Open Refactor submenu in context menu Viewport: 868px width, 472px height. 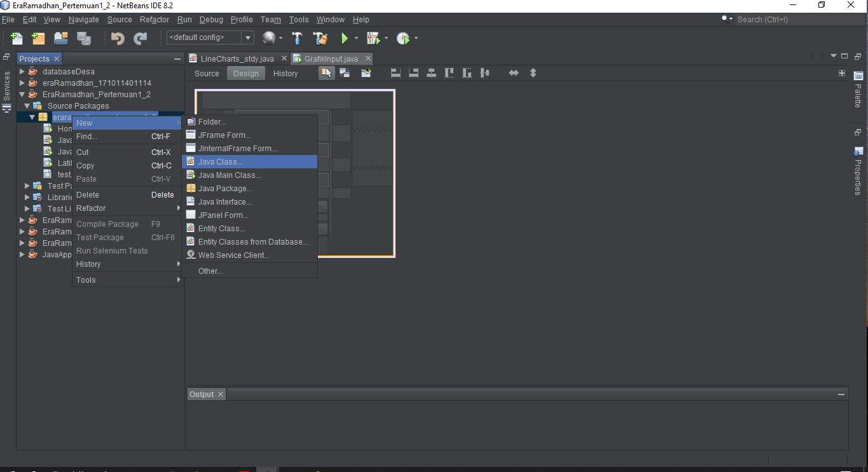pyautogui.click(x=127, y=208)
